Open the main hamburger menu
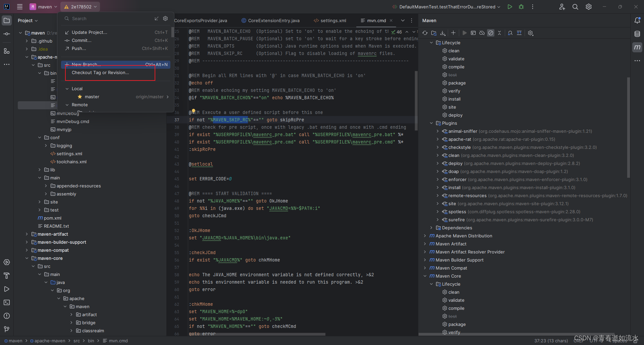The image size is (644, 345). click(x=20, y=7)
